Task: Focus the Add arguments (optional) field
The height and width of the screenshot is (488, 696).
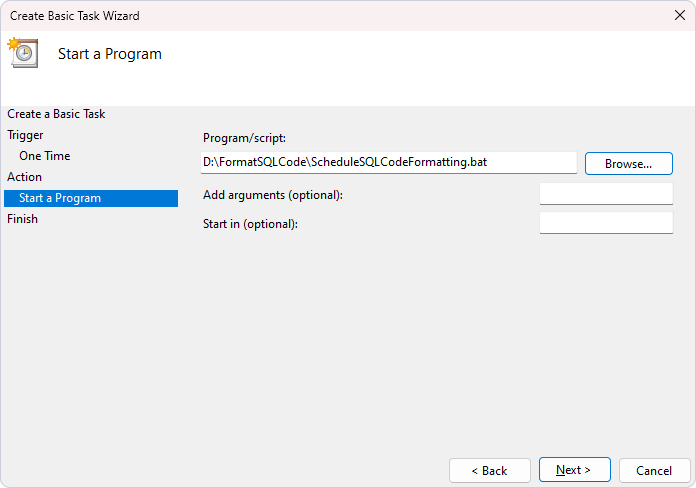Action: point(606,194)
